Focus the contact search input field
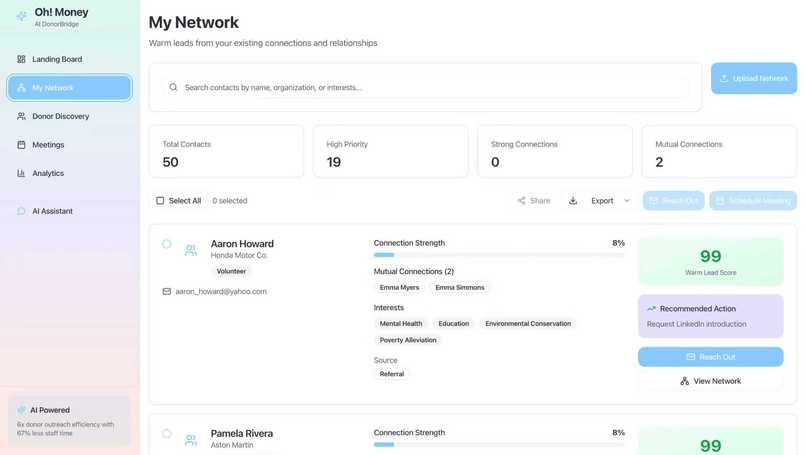This screenshot has height=455, width=806. [426, 87]
